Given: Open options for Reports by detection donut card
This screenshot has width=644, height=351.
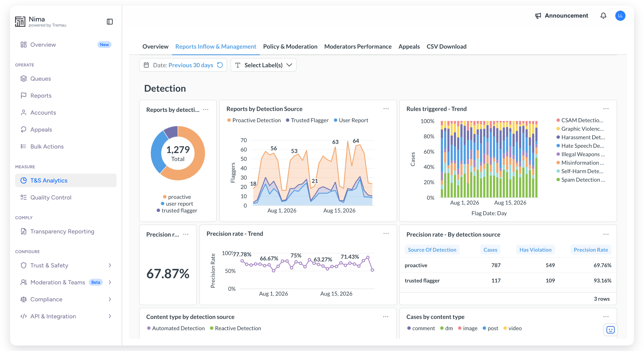Looking at the screenshot, I should pos(206,110).
